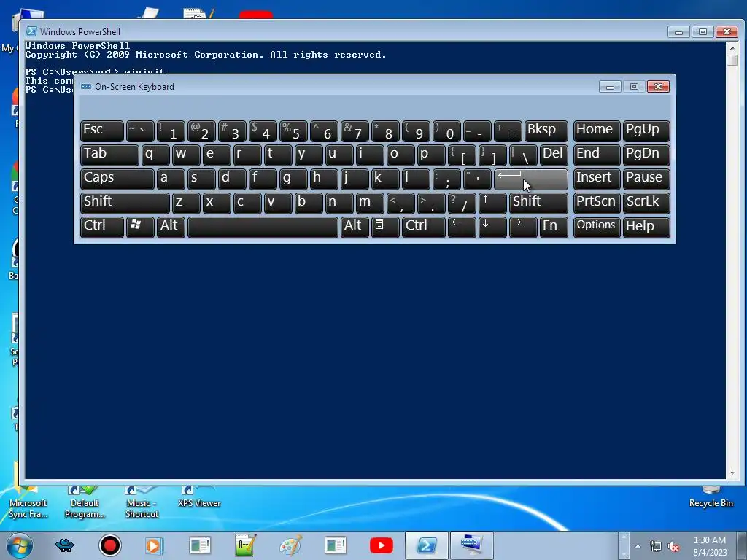Click the backslash key
Viewport: 747px width, 560px height.
tap(523, 155)
